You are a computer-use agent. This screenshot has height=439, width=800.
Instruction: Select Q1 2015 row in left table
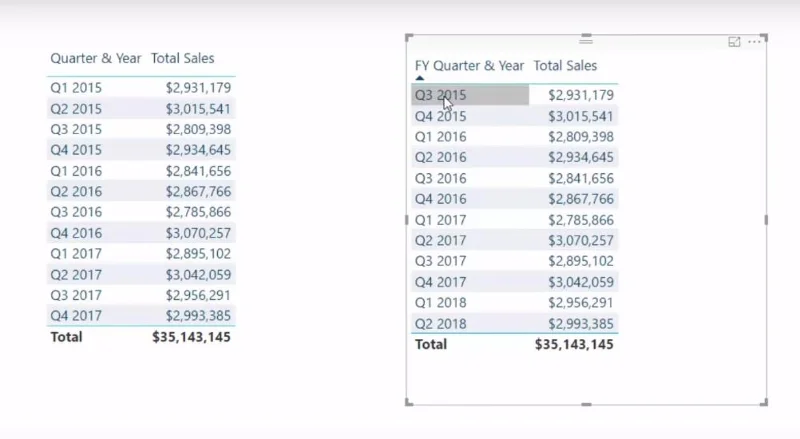click(x=141, y=87)
